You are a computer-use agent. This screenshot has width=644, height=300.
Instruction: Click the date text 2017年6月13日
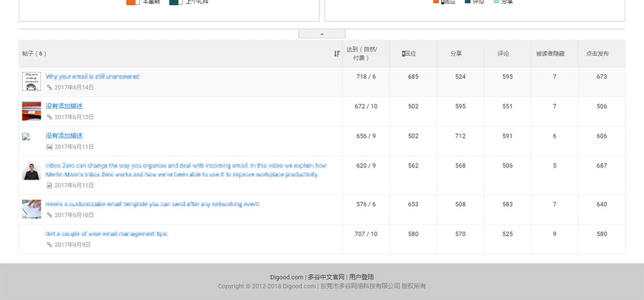[x=74, y=117]
